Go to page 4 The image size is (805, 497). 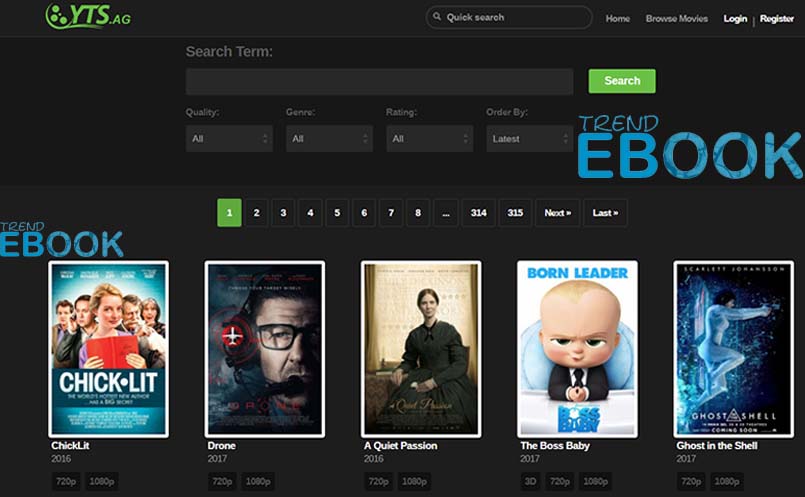[x=310, y=213]
